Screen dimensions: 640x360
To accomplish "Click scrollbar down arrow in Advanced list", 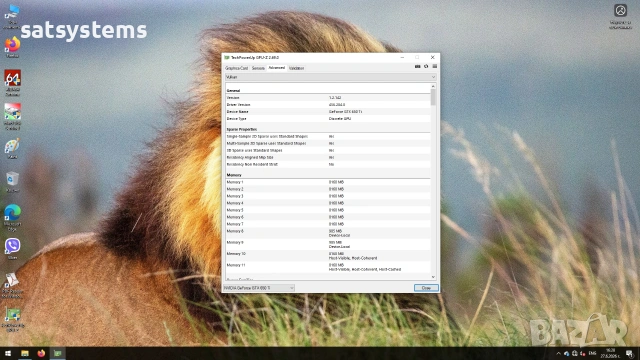I will click(433, 277).
